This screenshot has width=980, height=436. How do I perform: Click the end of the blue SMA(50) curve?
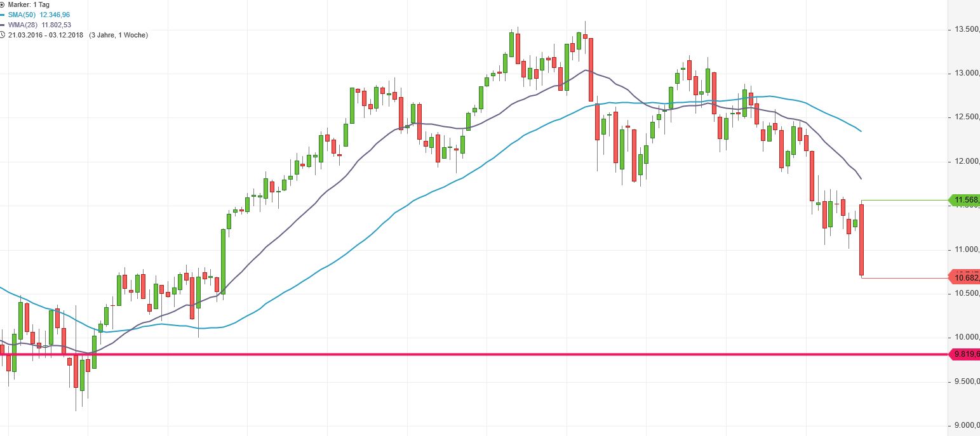point(861,131)
